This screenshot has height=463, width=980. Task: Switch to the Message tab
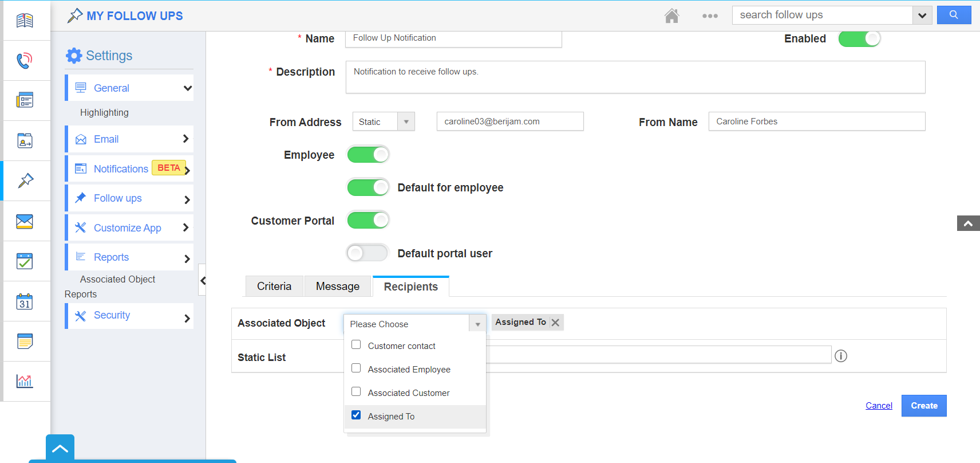tap(338, 287)
